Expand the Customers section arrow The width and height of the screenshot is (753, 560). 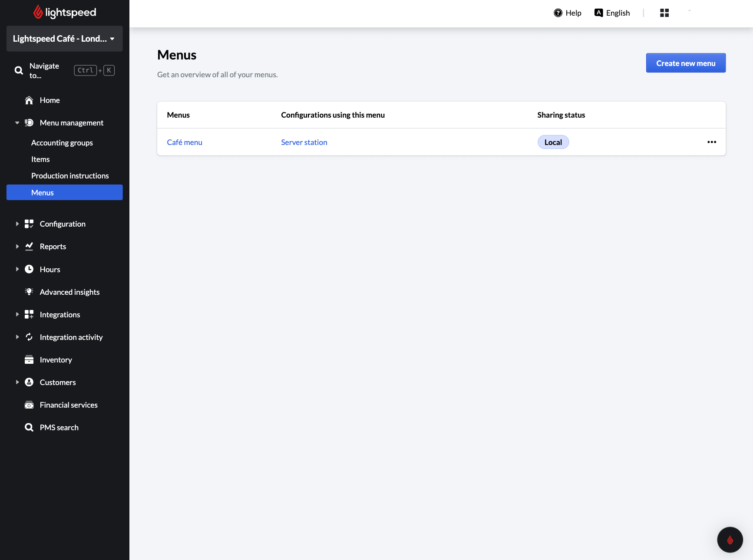pyautogui.click(x=17, y=382)
